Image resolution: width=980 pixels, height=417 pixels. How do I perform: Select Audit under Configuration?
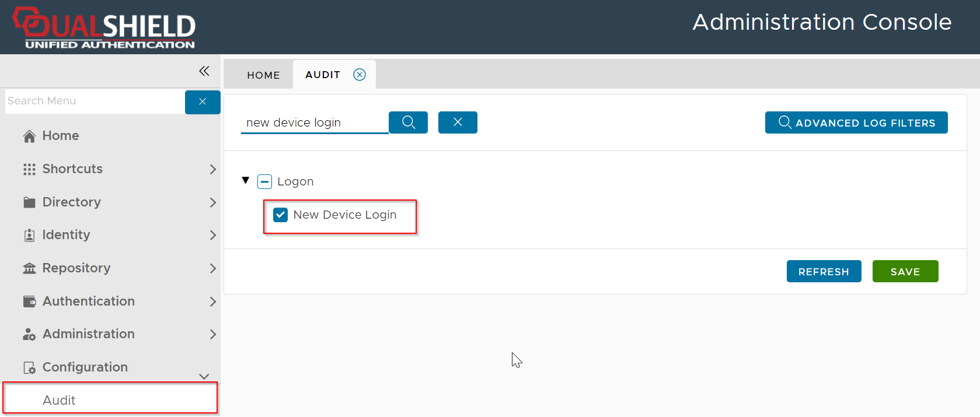tap(110, 398)
